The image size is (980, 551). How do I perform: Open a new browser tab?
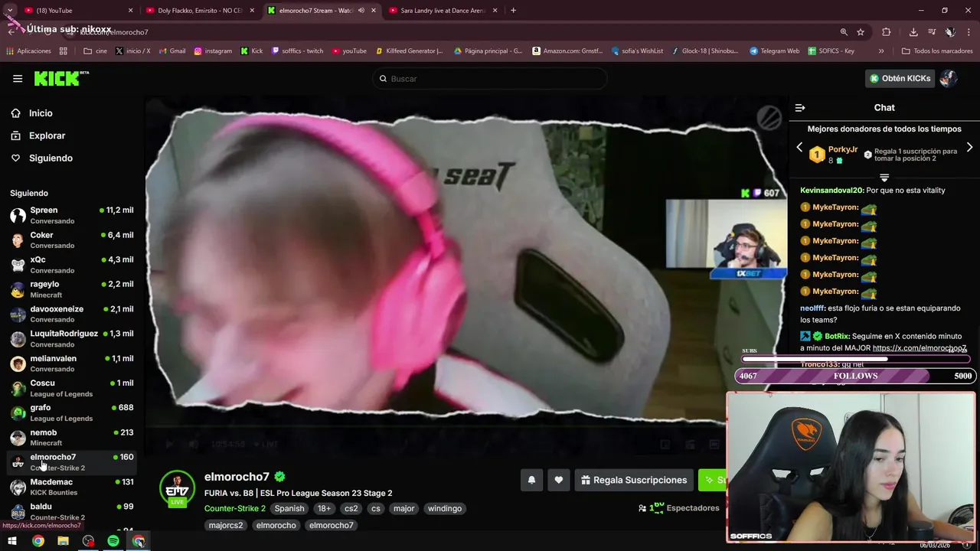[x=513, y=11]
